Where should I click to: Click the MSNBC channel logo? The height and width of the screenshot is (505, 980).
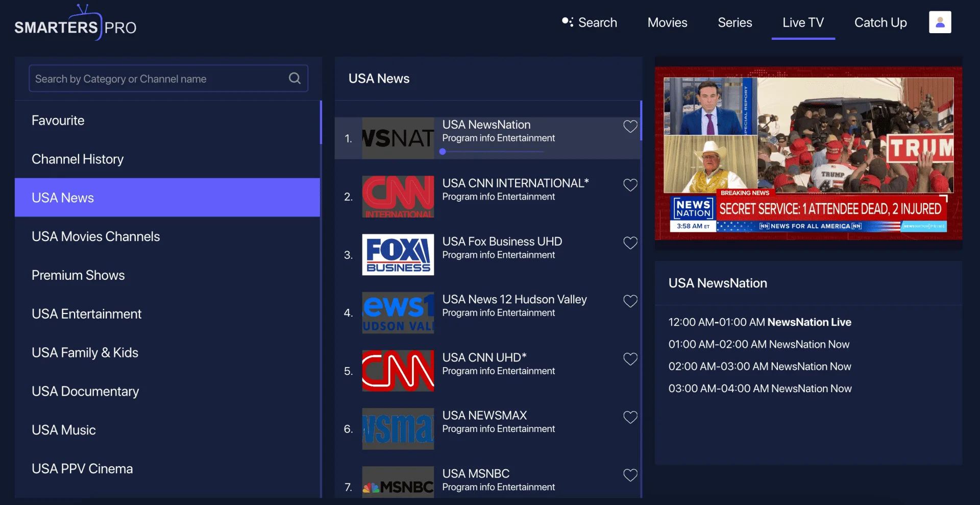tap(398, 482)
